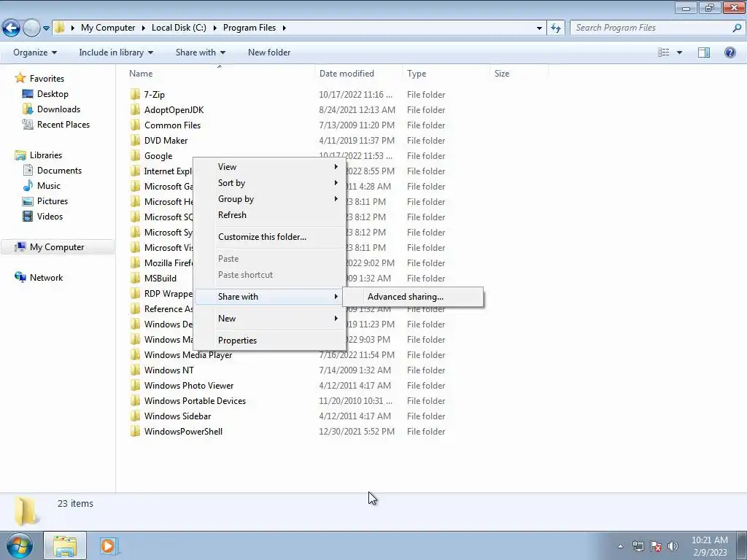Viewport: 747px width, 560px height.
Task: Open the Organize dropdown menu
Action: coord(35,52)
